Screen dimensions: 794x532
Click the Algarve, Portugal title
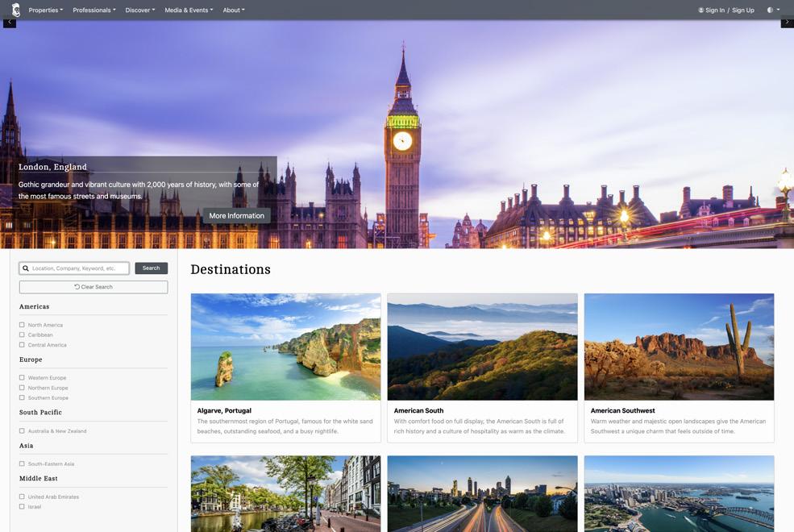tap(224, 410)
